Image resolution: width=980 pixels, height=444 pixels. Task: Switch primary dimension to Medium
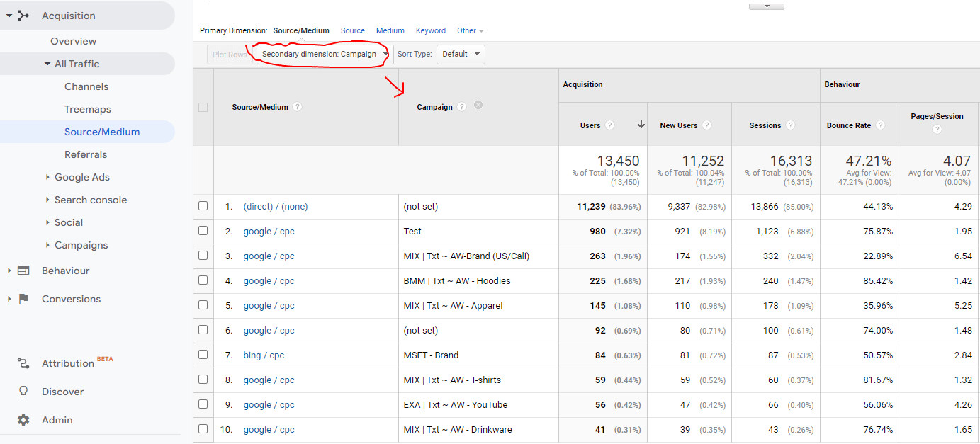[390, 30]
